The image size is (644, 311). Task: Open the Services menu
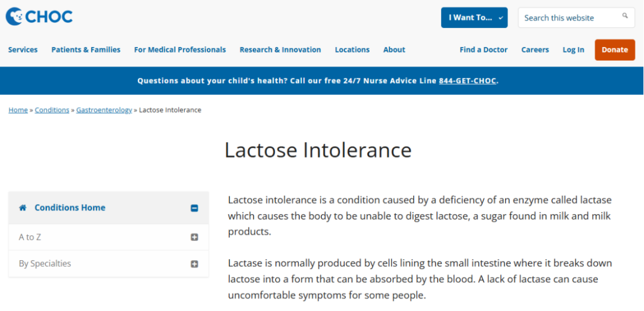[23, 50]
